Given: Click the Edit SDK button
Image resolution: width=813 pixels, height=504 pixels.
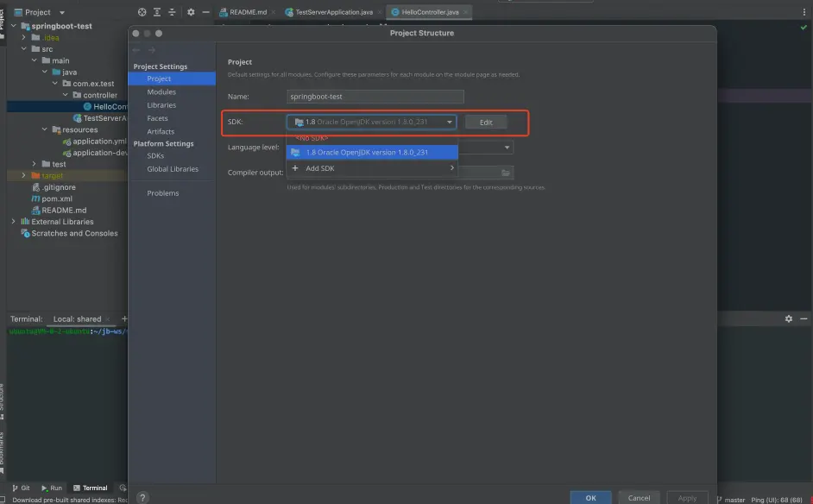Looking at the screenshot, I should [486, 123].
